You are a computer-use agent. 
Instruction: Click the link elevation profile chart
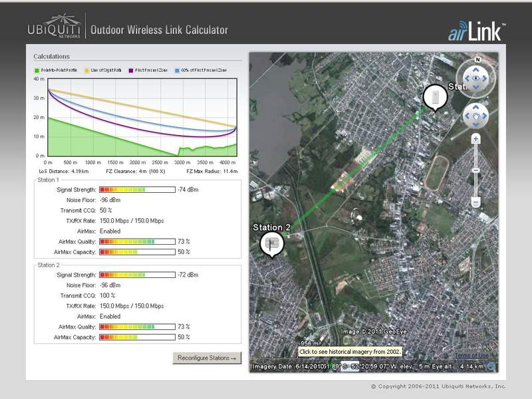(142, 117)
